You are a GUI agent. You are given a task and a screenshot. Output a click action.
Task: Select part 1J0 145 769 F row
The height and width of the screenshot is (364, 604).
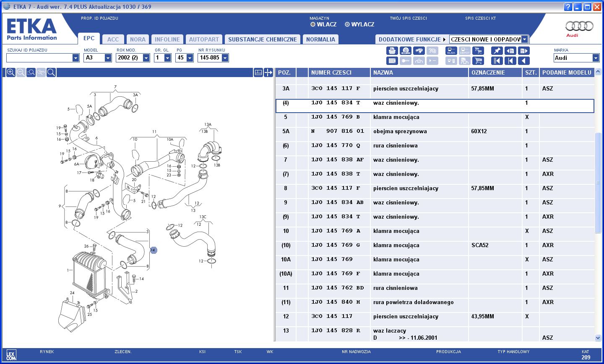point(435,277)
